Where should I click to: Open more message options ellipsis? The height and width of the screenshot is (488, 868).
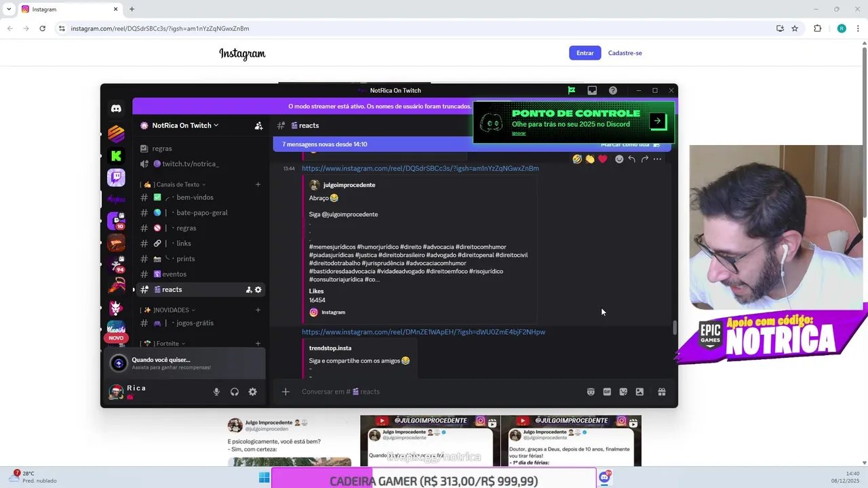657,159
